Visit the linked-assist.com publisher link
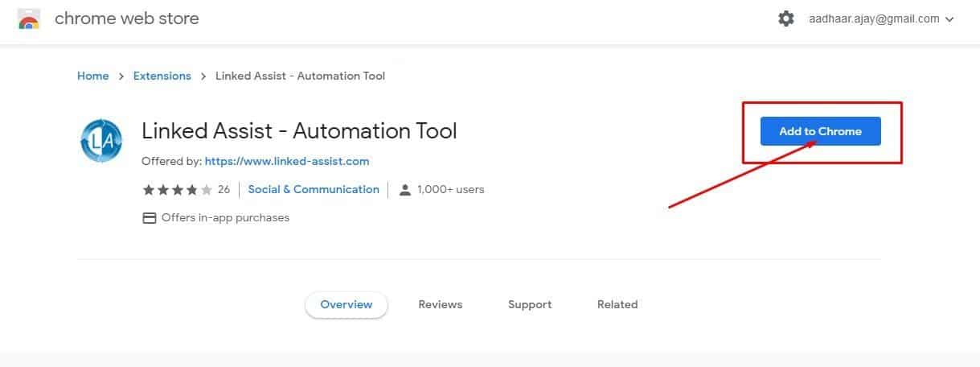Screen dimensions: 980x367 [x=287, y=161]
